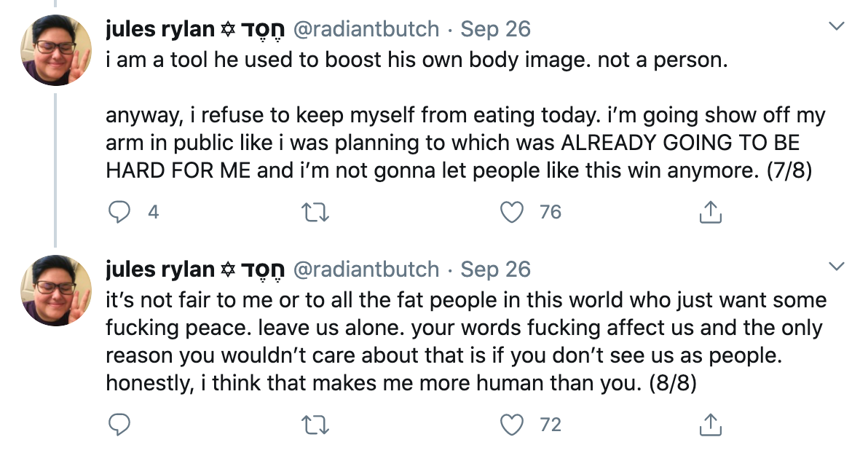Open the @radiantbutch handle on the 8/8 tweet
Image resolution: width=868 pixels, height=453 pixels.
366,269
